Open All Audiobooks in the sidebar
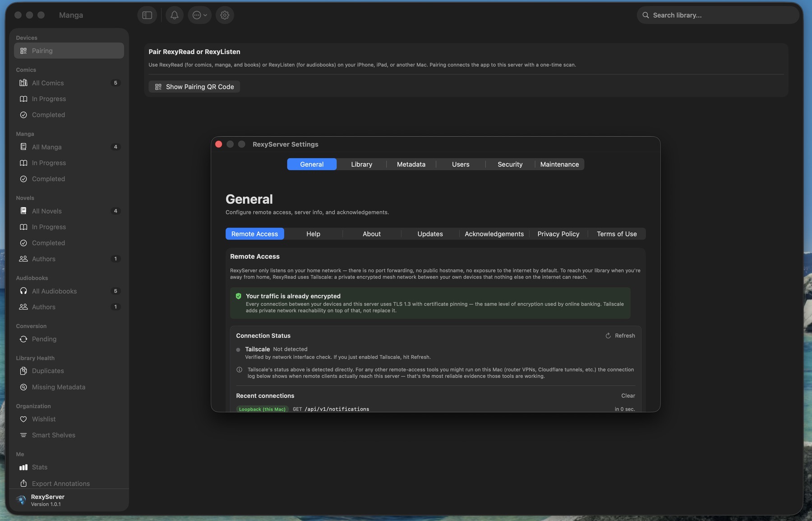This screenshot has width=812, height=521. (69, 291)
